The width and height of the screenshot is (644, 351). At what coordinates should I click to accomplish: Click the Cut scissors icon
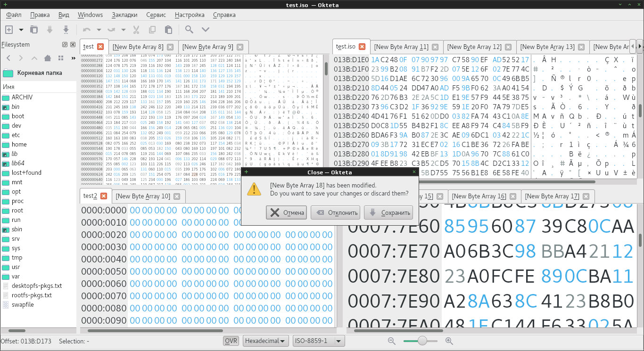coord(136,30)
